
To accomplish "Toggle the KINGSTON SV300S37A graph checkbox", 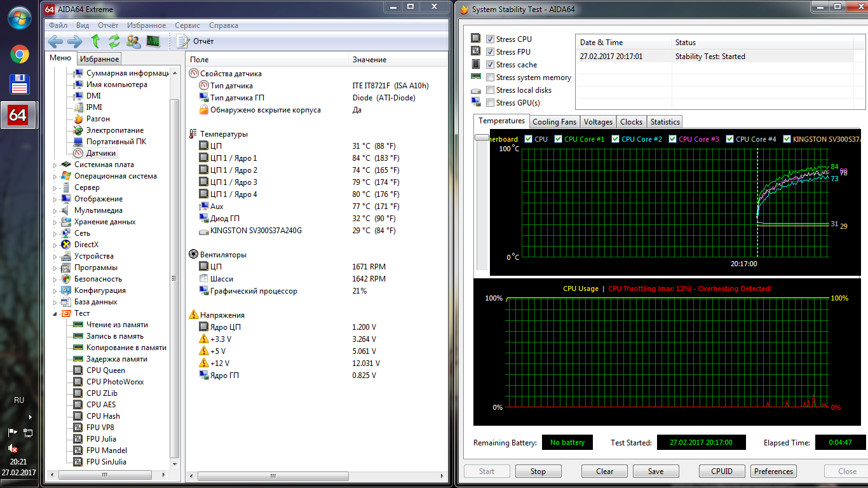I will point(787,139).
